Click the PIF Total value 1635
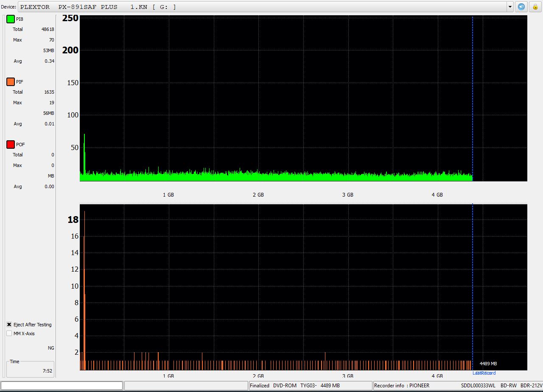This screenshot has width=543, height=392. click(48, 92)
